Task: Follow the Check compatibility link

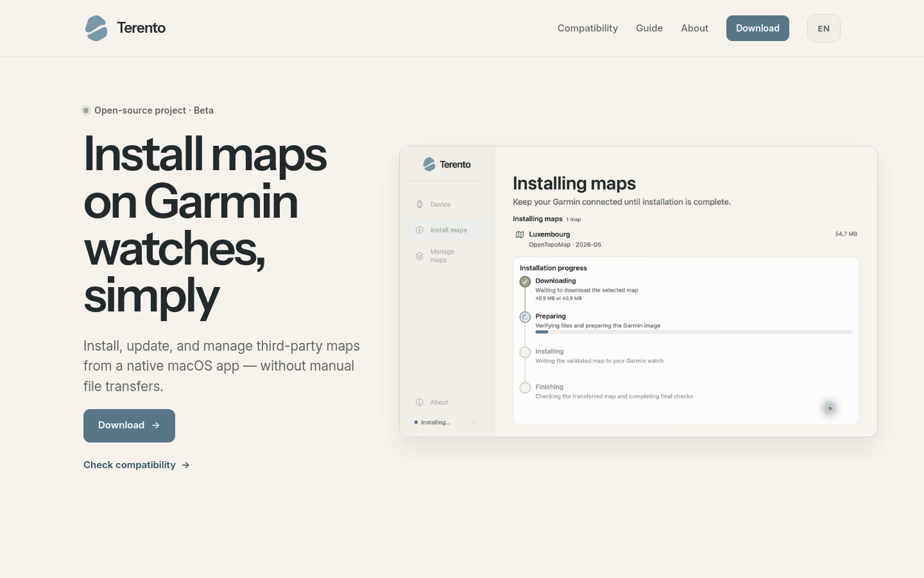Action: pyautogui.click(x=136, y=465)
